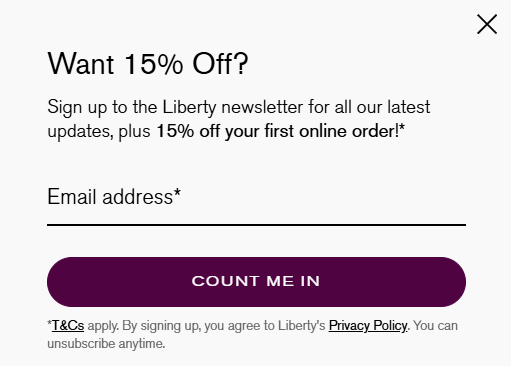Viewport: 511px width, 366px height.
Task: Join the newsletter via COUNT ME IN
Action: tap(256, 282)
